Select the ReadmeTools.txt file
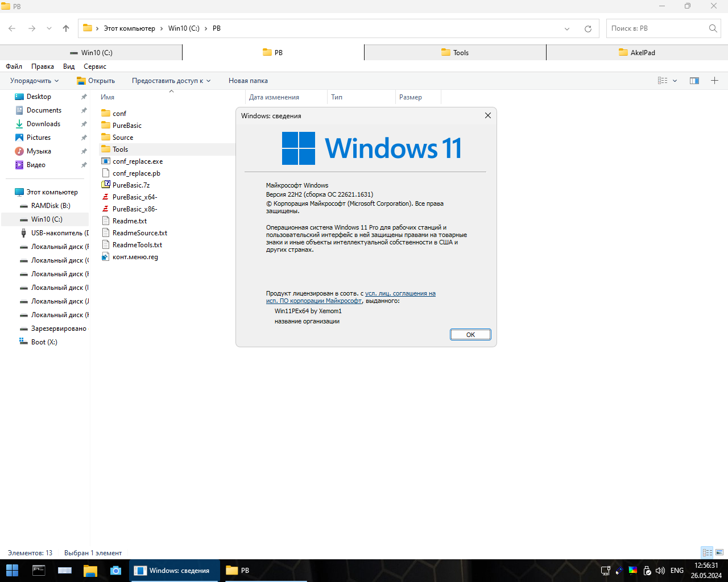728x582 pixels. 137,244
